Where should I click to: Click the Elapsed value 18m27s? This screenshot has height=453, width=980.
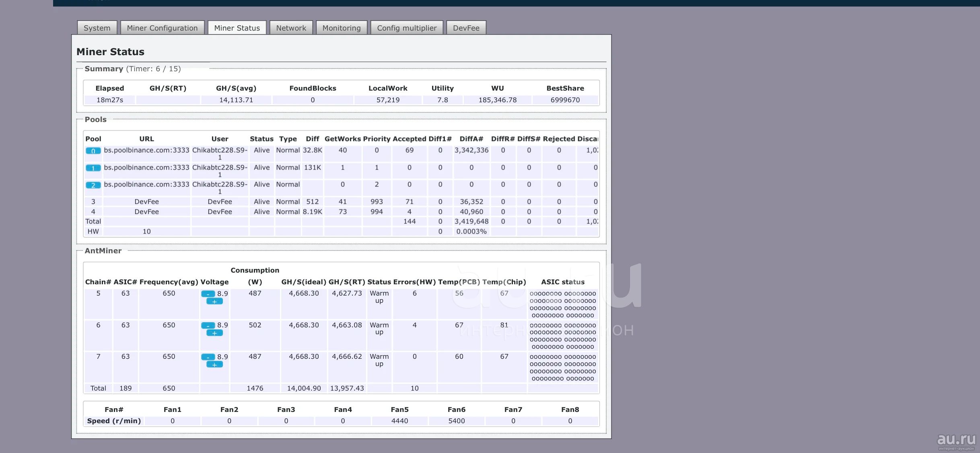[x=109, y=100]
